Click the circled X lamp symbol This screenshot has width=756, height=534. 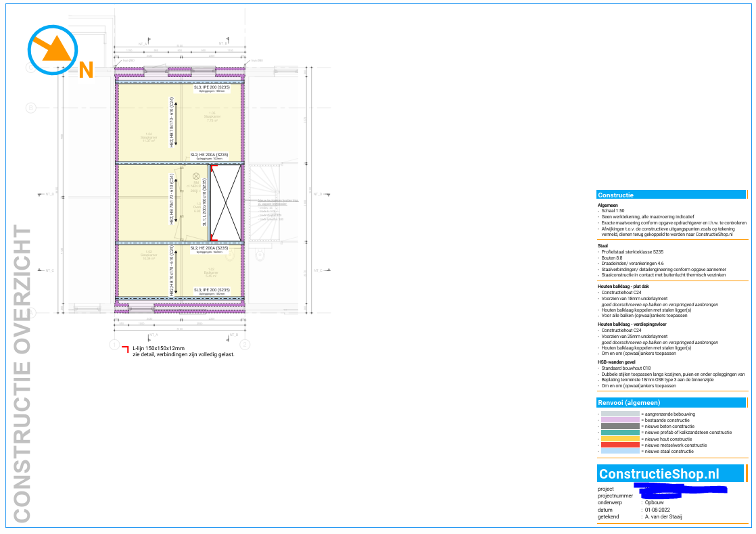coord(196,176)
